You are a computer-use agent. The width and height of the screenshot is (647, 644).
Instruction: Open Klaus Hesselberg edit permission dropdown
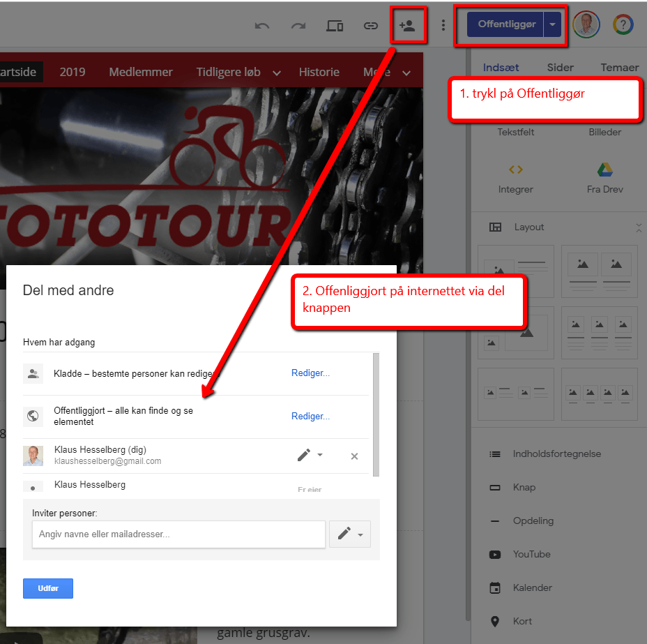point(310,456)
